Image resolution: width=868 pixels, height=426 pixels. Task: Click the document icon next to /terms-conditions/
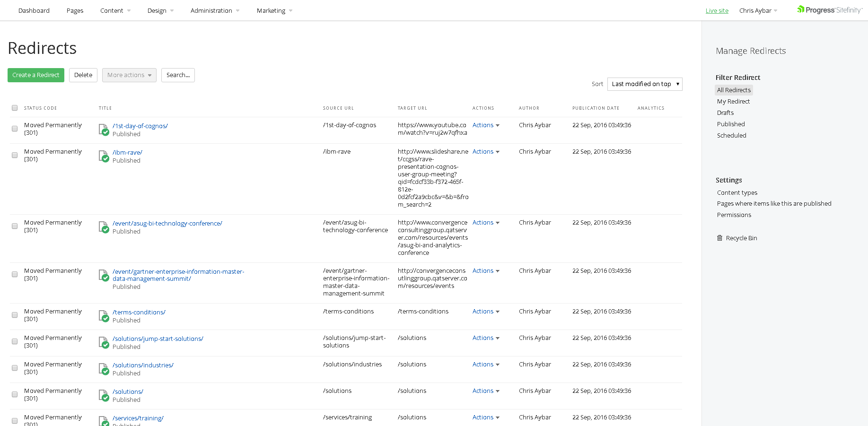[104, 316]
